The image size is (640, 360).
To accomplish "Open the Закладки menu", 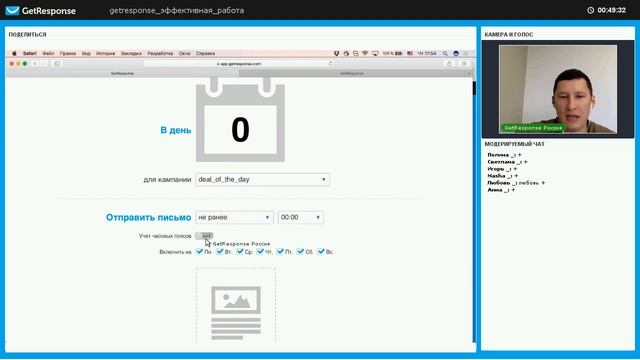I will (131, 53).
